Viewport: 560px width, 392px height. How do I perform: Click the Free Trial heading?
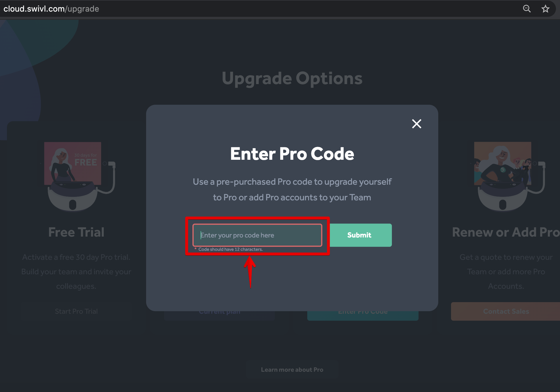[x=76, y=232]
